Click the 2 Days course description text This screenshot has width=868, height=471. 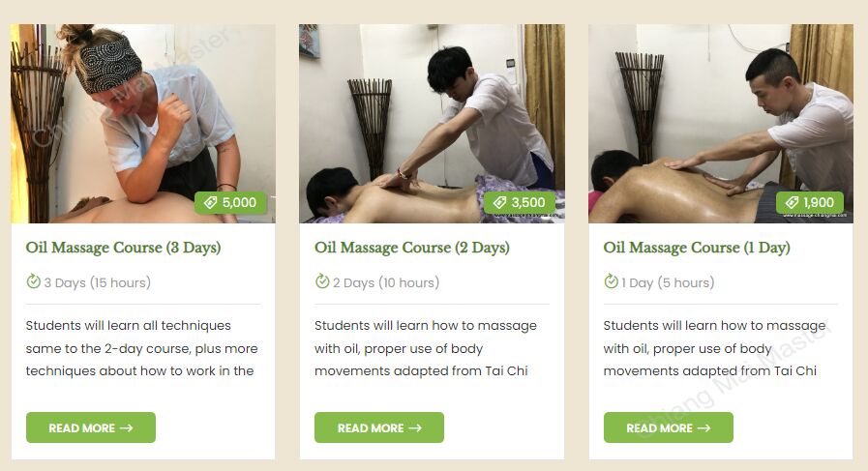pyautogui.click(x=426, y=348)
